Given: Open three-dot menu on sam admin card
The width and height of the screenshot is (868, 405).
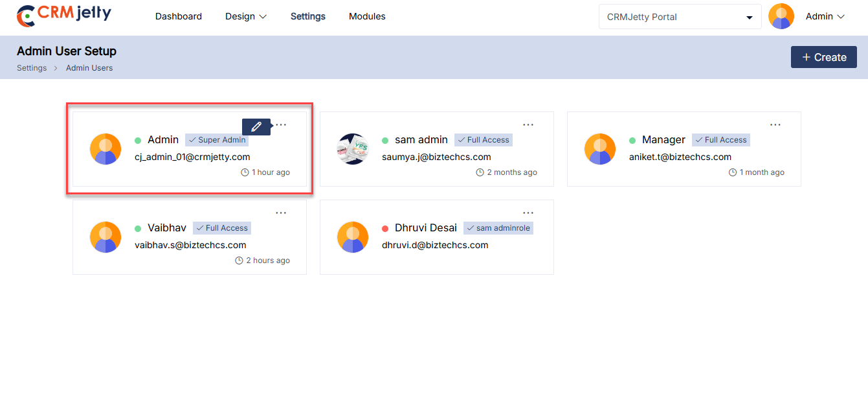Looking at the screenshot, I should click(528, 124).
